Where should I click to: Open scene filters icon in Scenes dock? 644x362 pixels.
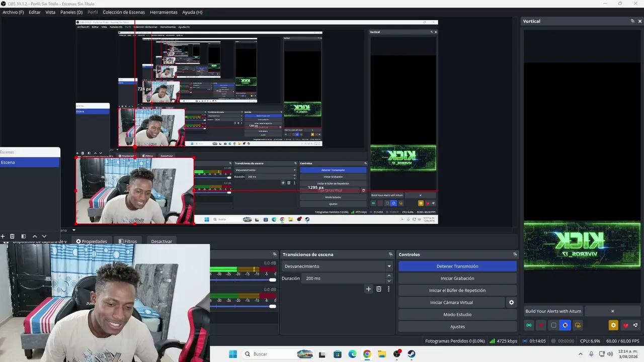(x=24, y=236)
